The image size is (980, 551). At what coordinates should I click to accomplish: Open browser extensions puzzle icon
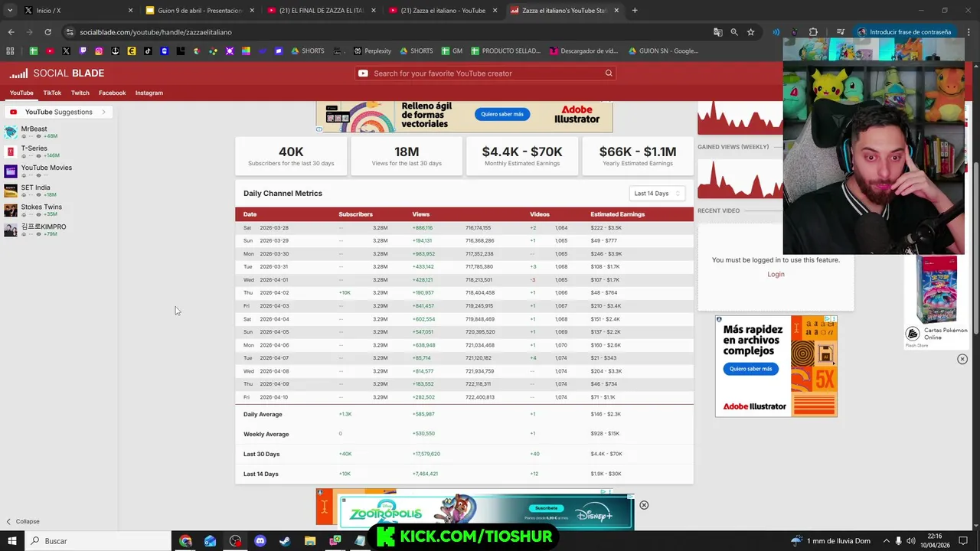coord(813,32)
